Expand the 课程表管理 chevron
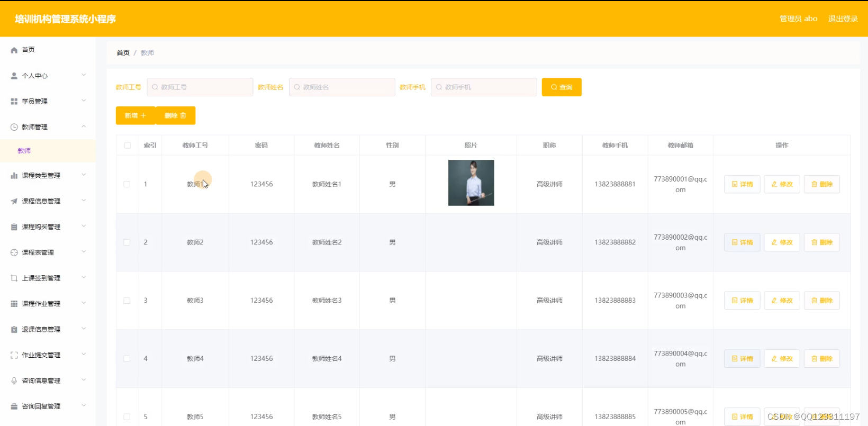Viewport: 868px width, 426px height. [84, 252]
